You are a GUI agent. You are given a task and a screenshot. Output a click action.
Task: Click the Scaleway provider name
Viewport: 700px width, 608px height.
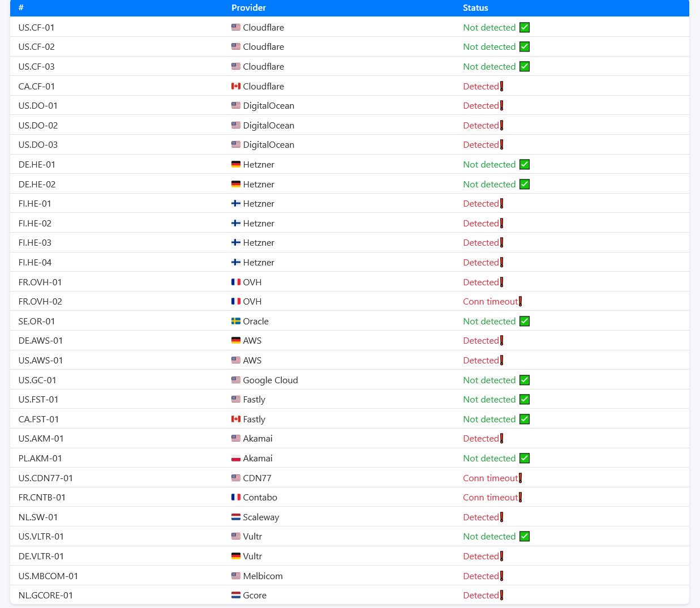pos(261,517)
